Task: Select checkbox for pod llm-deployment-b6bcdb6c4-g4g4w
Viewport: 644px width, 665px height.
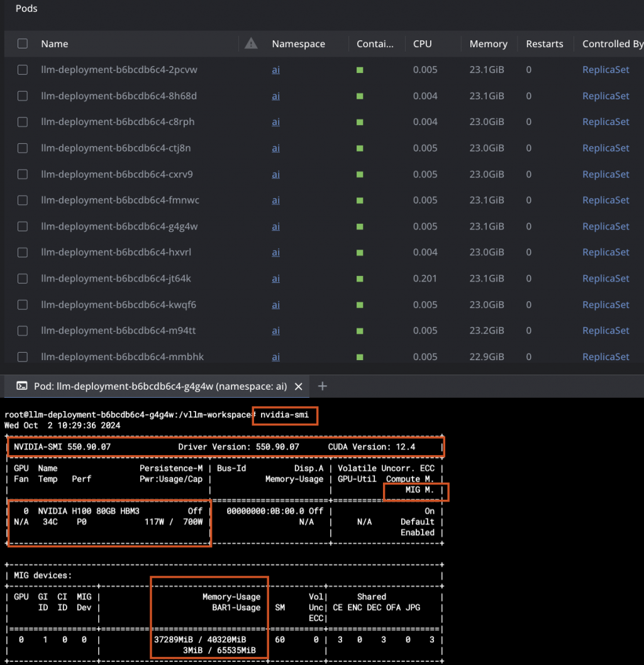Action: click(x=23, y=226)
